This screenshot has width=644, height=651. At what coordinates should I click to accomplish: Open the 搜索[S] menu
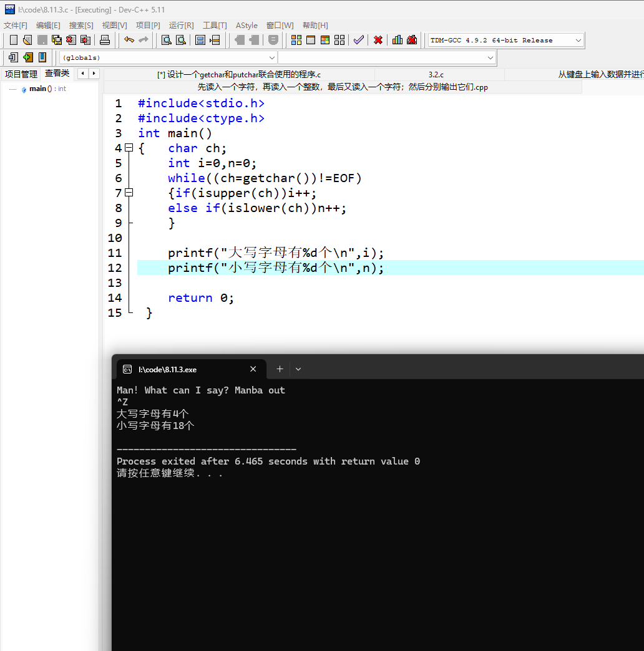[x=81, y=26]
